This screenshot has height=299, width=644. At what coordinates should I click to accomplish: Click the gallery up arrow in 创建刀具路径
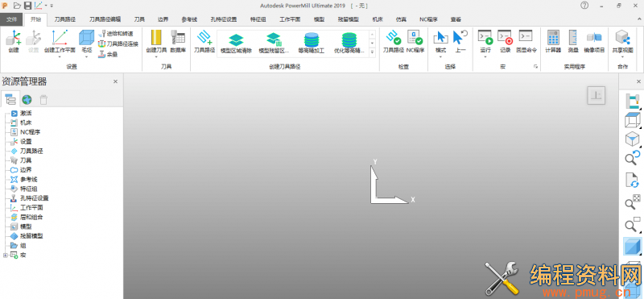pyautogui.click(x=372, y=34)
